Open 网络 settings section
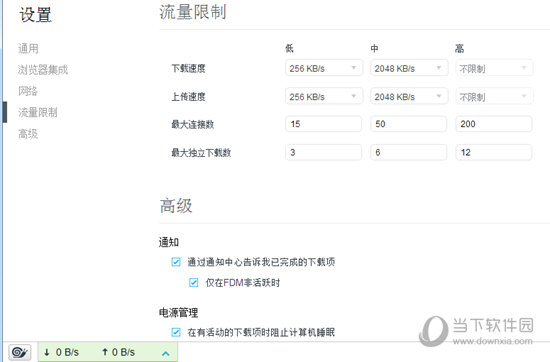 (x=28, y=91)
